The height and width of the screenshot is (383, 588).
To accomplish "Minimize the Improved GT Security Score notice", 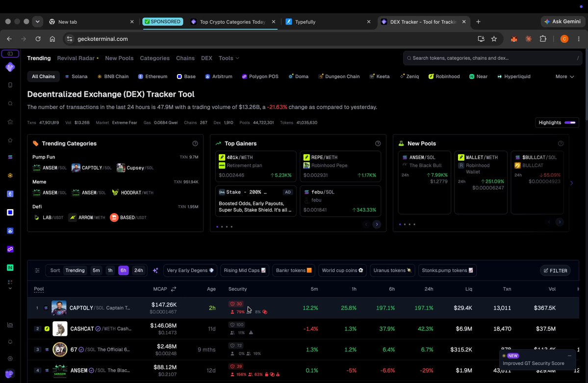I will pyautogui.click(x=570, y=356).
